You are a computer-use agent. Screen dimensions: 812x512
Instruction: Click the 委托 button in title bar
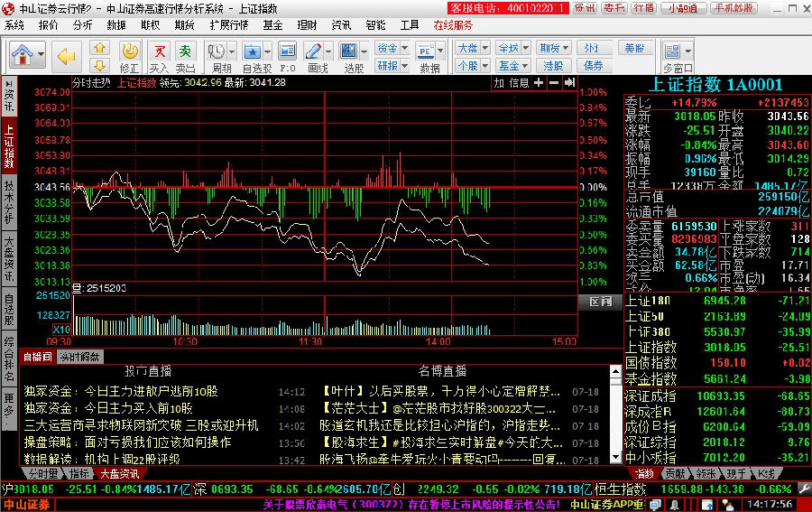pyautogui.click(x=614, y=8)
